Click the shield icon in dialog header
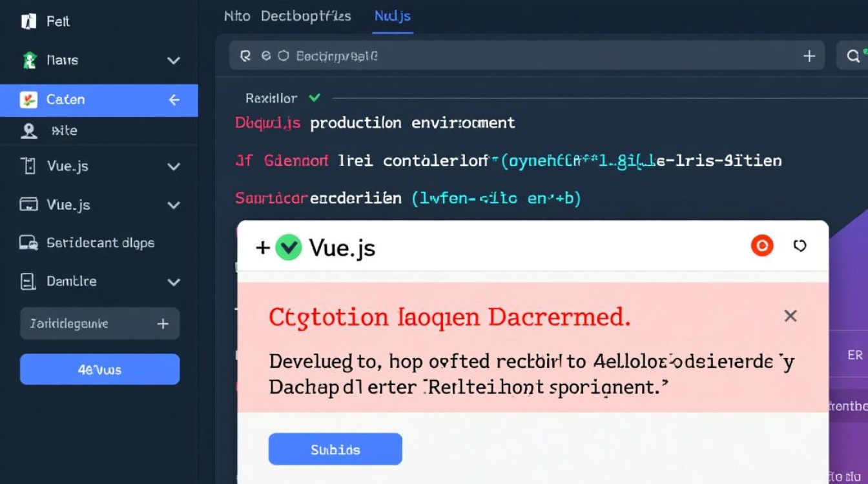 800,246
